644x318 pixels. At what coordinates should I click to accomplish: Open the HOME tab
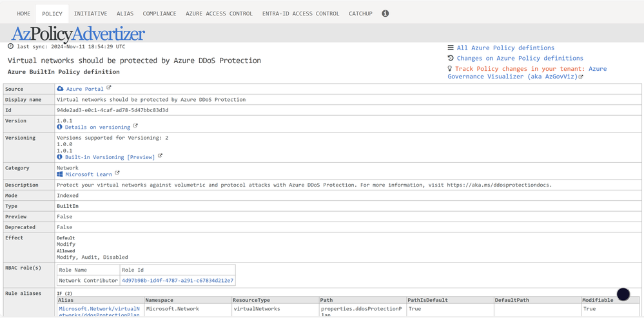[x=23, y=14]
